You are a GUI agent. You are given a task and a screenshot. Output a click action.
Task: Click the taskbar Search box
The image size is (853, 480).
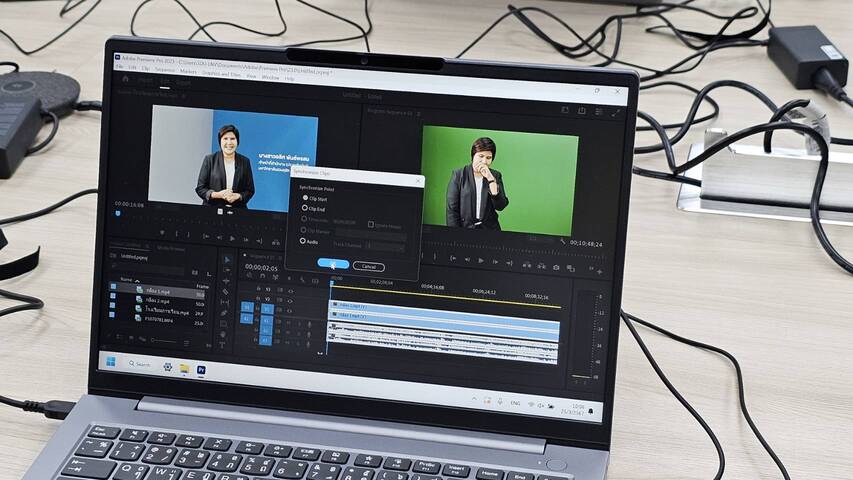coord(140,364)
